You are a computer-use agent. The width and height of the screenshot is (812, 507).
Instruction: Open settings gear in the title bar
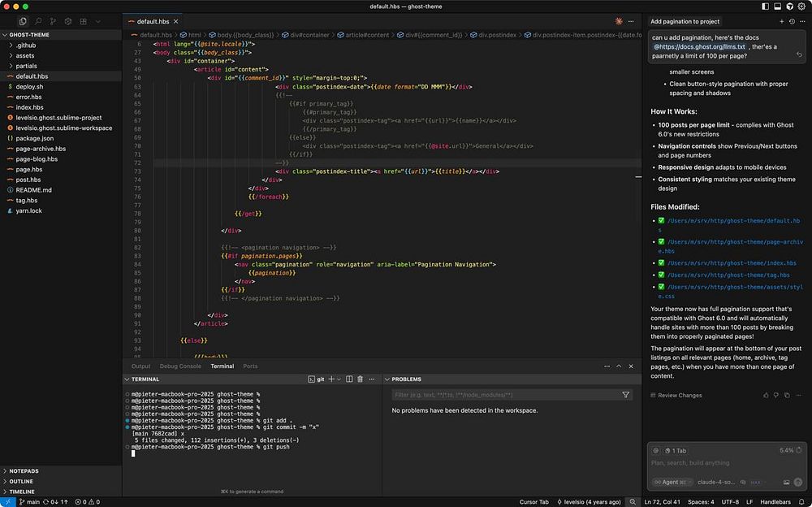(x=801, y=6)
